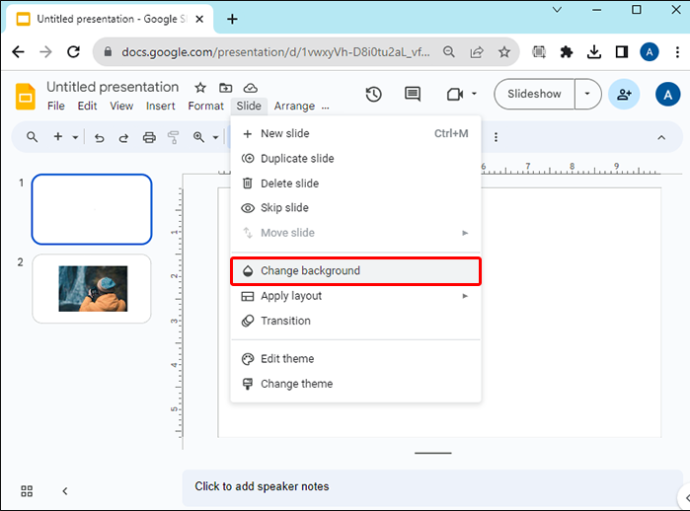Redo the last action

point(124,138)
